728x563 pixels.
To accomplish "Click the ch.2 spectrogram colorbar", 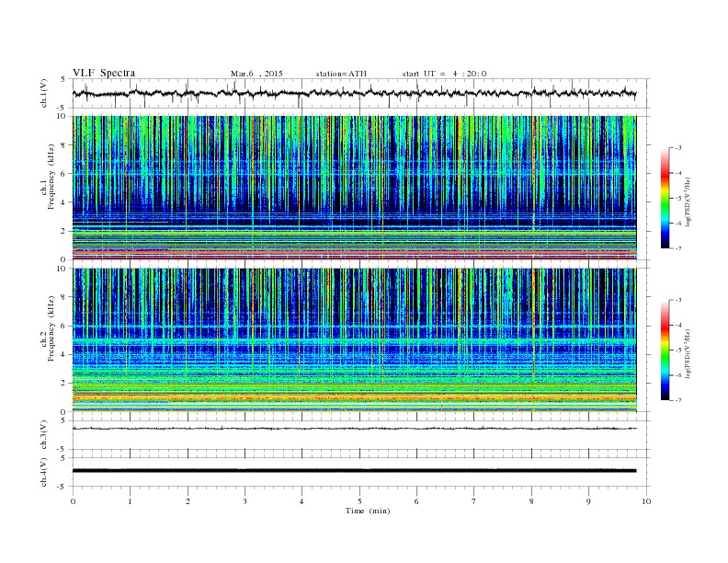I will (665, 350).
